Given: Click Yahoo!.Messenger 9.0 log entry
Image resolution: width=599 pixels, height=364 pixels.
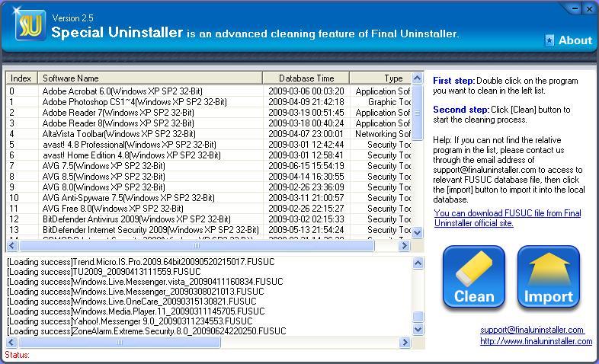Looking at the screenshot, I should coord(130,321).
